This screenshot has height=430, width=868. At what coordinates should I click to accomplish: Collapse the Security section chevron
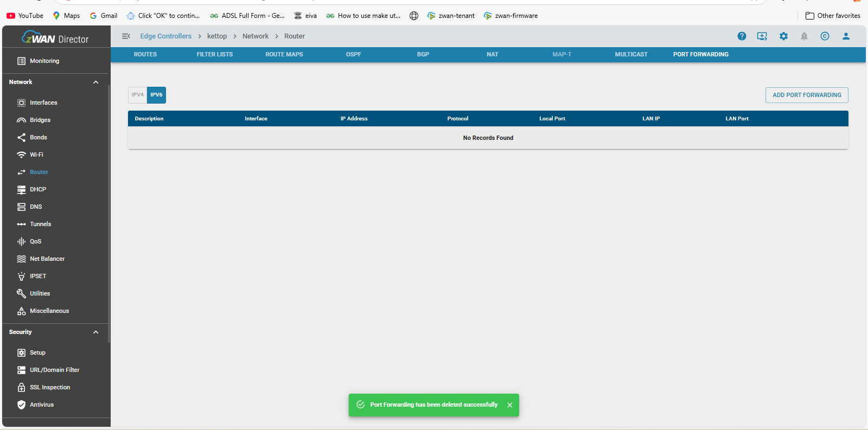pyautogui.click(x=95, y=332)
